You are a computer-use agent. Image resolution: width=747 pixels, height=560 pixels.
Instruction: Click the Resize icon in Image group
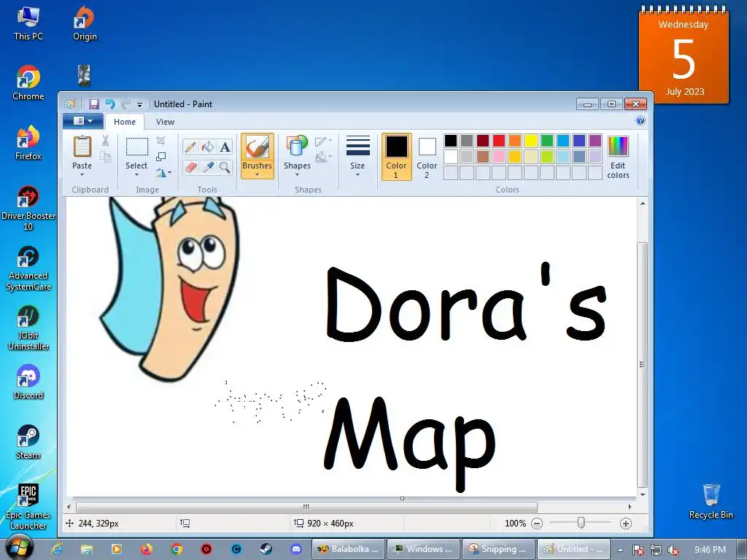point(161,156)
